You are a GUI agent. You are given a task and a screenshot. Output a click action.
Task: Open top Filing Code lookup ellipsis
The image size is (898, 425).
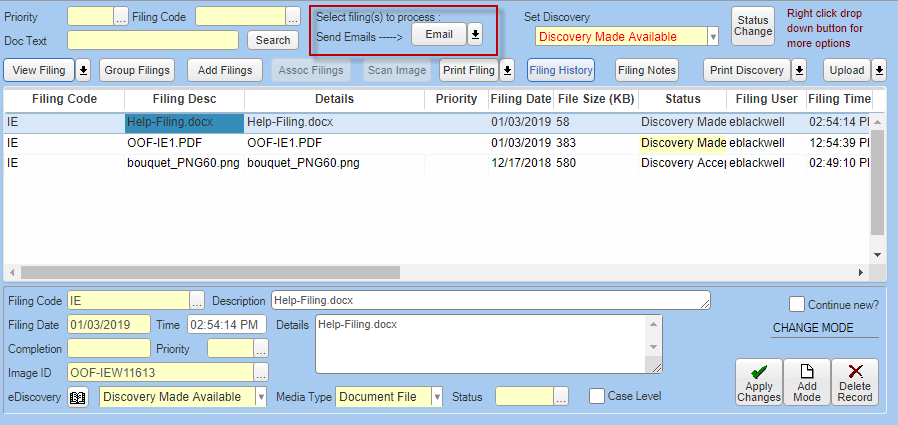point(293,17)
